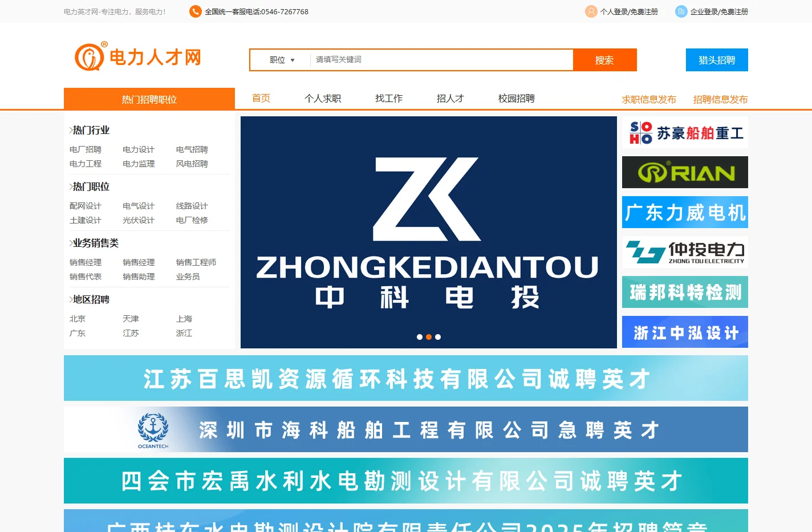Open the 电力工程 link

[86, 164]
